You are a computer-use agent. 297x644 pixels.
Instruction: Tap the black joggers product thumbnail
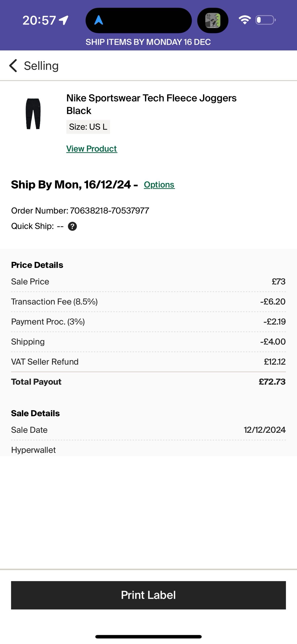coord(33,114)
